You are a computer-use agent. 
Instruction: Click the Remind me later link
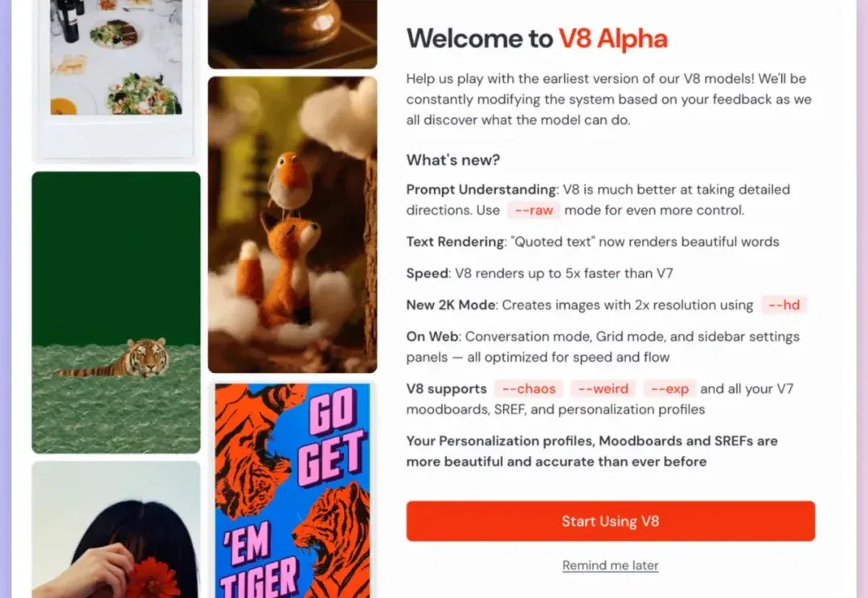coord(610,565)
